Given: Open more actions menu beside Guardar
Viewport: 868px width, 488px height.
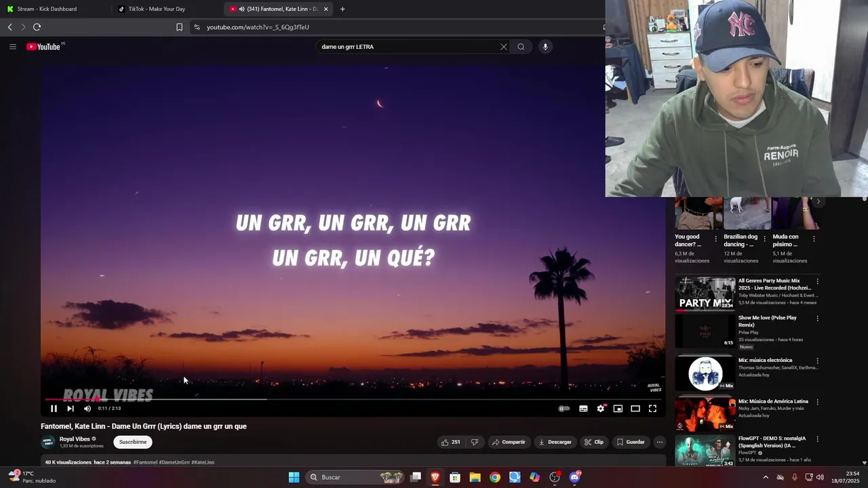Looking at the screenshot, I should tap(659, 442).
